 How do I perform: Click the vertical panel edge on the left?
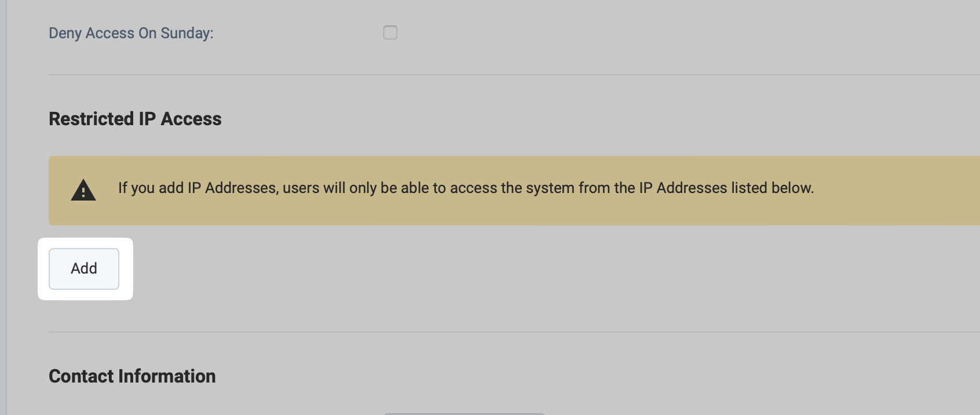tap(6, 208)
